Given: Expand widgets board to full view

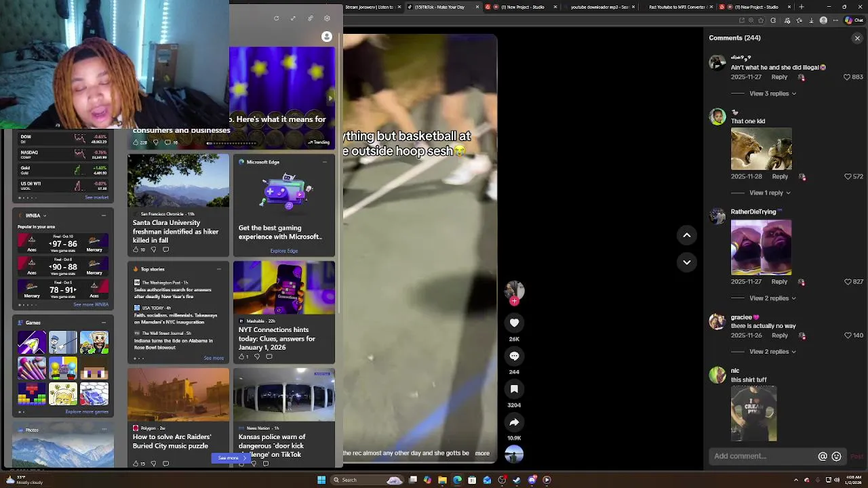Looking at the screenshot, I should click(293, 18).
